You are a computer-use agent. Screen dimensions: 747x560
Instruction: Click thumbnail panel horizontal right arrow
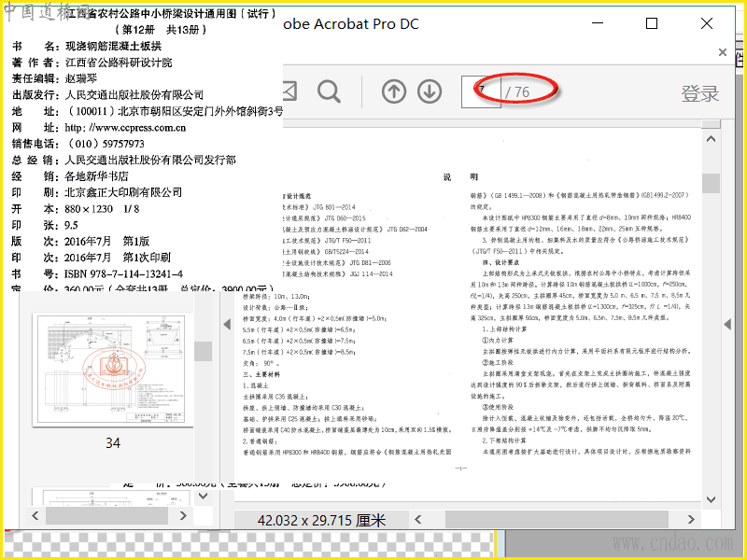(183, 515)
